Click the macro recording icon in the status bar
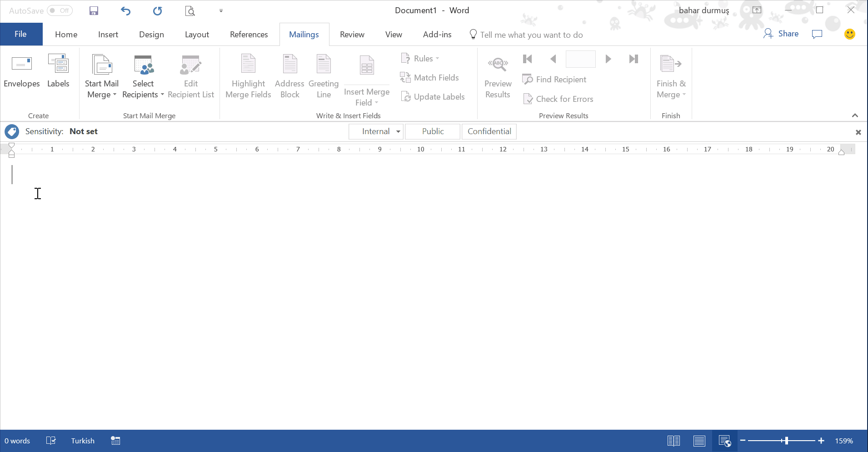 tap(115, 441)
